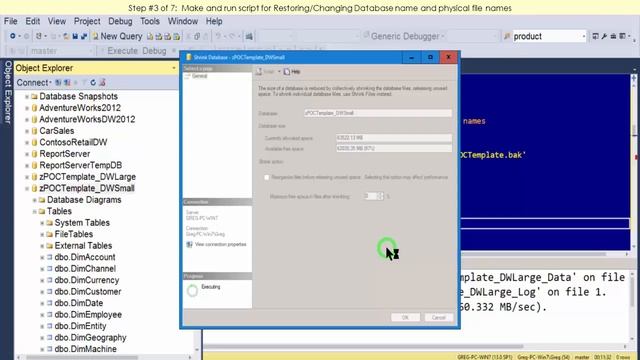This screenshot has height=360, width=640.
Task: Select the General page in dialog
Action: click(x=199, y=76)
